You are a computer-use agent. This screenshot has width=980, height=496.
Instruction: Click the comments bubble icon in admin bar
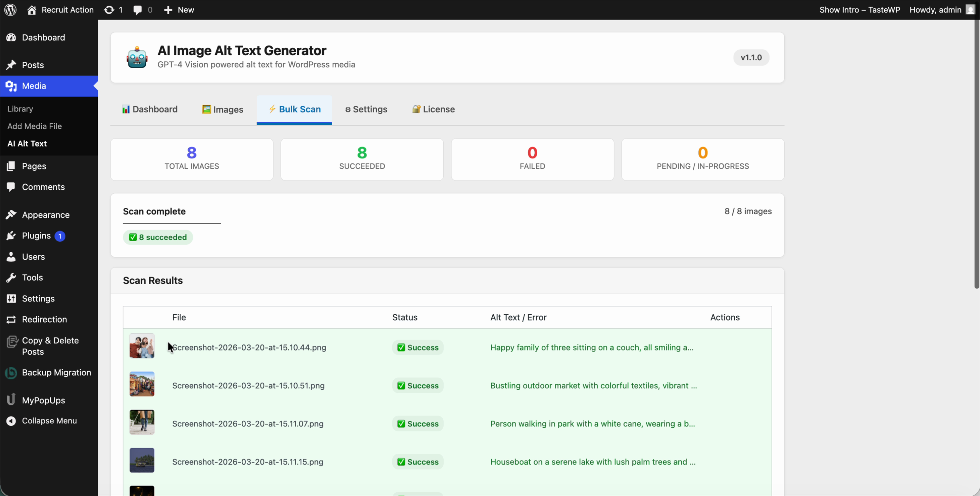137,10
